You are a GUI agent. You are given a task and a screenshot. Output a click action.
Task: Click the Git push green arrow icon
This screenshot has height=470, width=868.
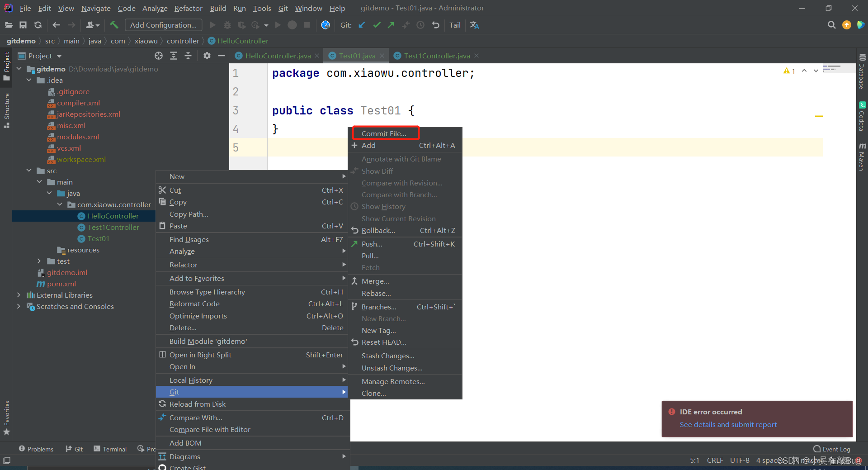[x=391, y=25]
